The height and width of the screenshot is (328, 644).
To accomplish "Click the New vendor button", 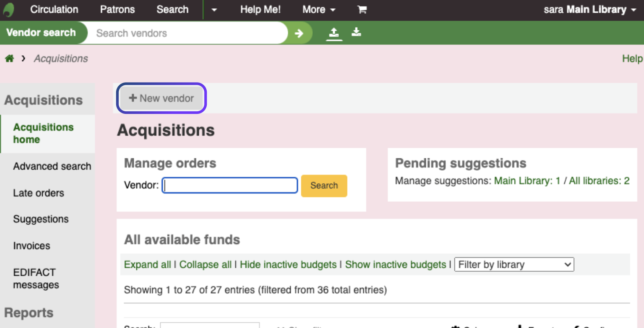I will tap(161, 98).
